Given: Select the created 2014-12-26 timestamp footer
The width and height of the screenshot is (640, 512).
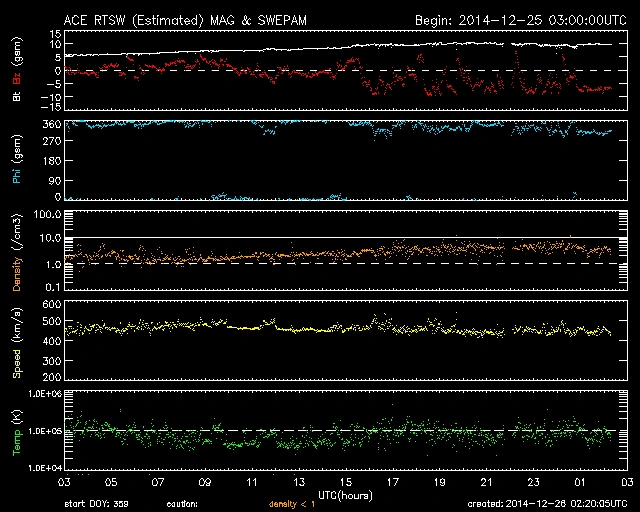Looking at the screenshot, I should pyautogui.click(x=547, y=504).
